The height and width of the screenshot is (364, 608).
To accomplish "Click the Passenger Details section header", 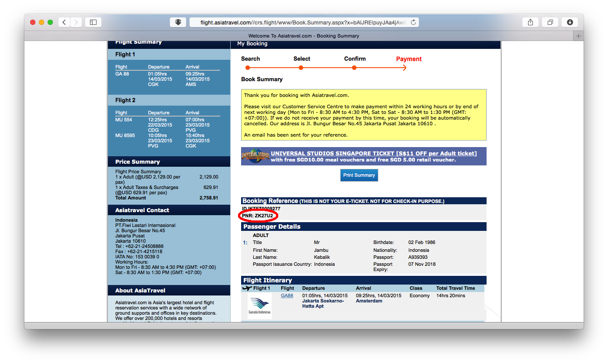I will pos(364,227).
